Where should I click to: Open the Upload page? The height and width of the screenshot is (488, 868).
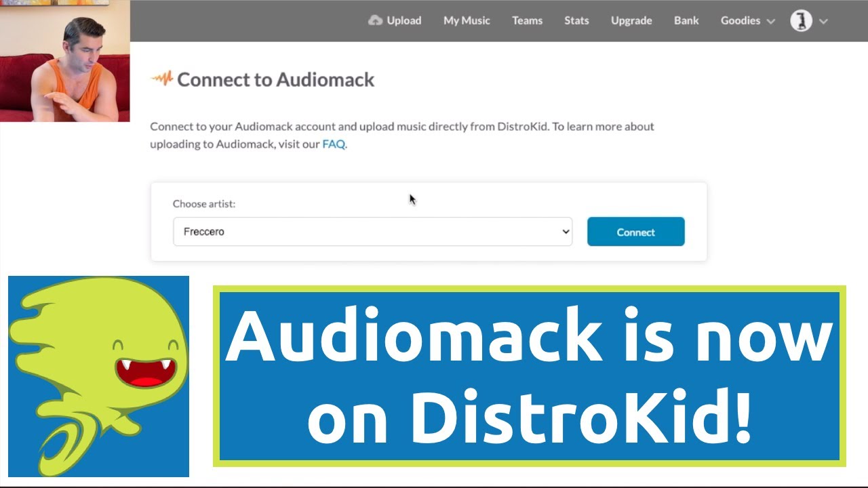click(403, 20)
